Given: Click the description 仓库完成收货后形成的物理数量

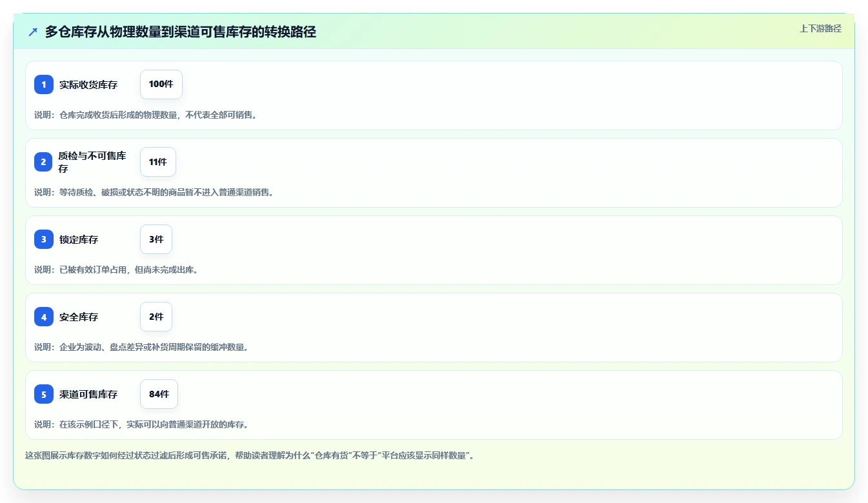Looking at the screenshot, I should point(146,115).
